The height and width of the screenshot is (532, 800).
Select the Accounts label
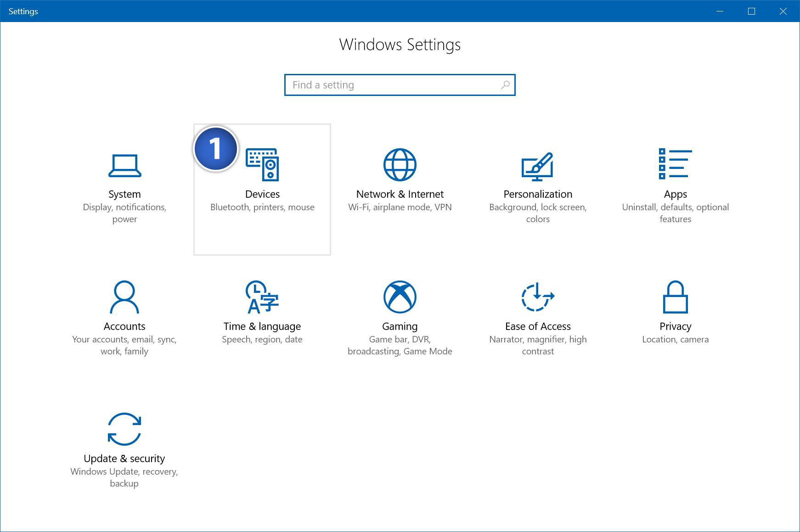tap(124, 326)
